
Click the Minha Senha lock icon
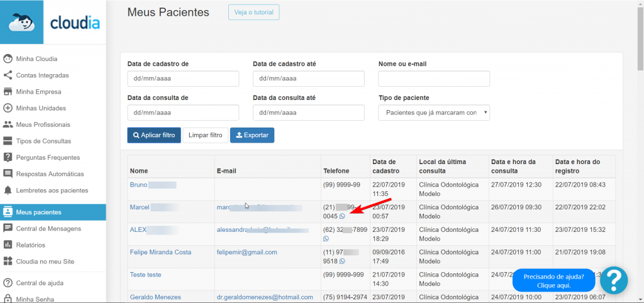point(8,299)
